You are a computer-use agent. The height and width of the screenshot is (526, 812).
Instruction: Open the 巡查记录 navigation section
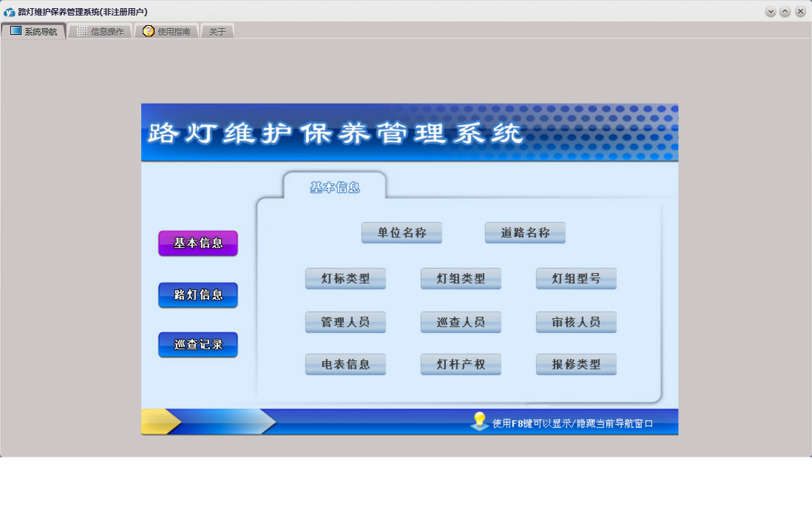pos(197,345)
